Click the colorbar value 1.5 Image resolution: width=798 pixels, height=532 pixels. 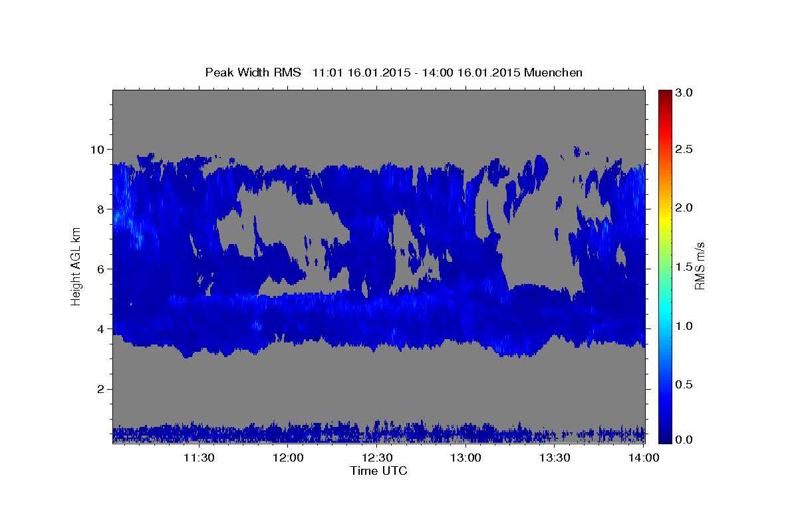[x=684, y=267]
